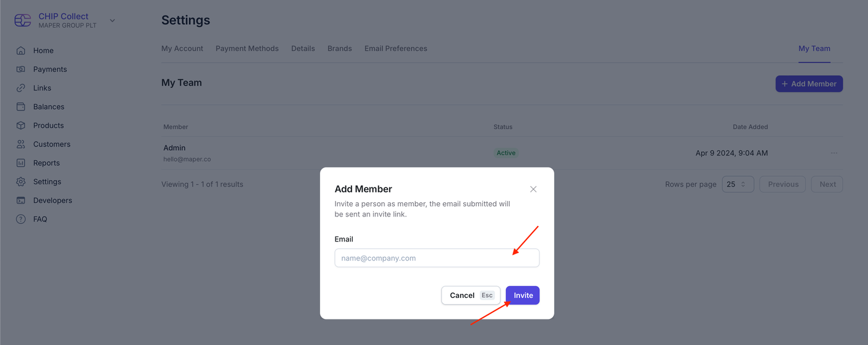Click the Customers people icon

pyautogui.click(x=21, y=145)
